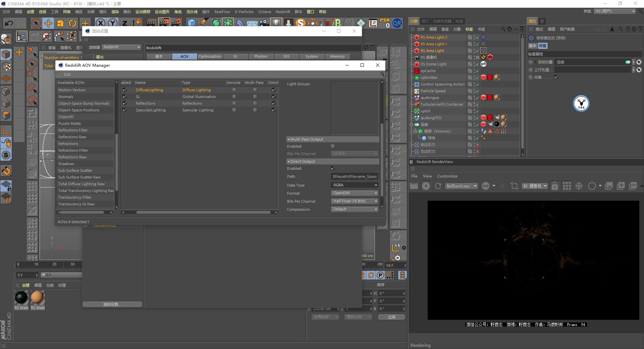
Task: Click the search magnifier in AOV Manager
Action: 382,74
